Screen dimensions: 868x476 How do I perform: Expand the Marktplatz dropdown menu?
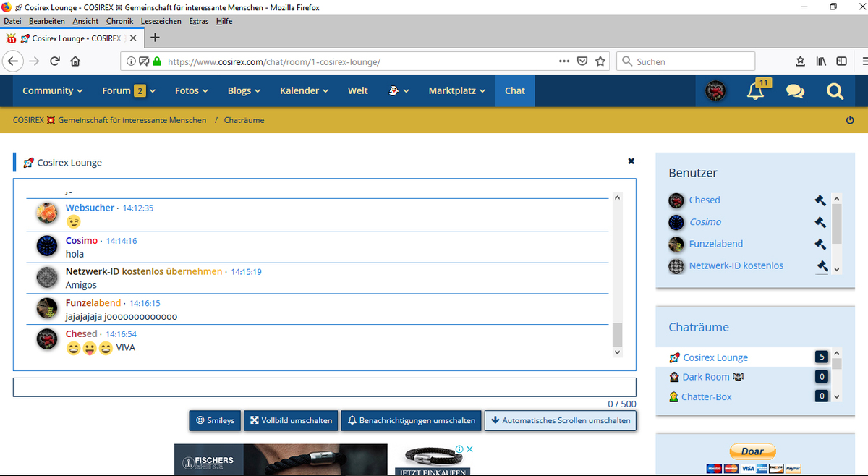click(456, 90)
